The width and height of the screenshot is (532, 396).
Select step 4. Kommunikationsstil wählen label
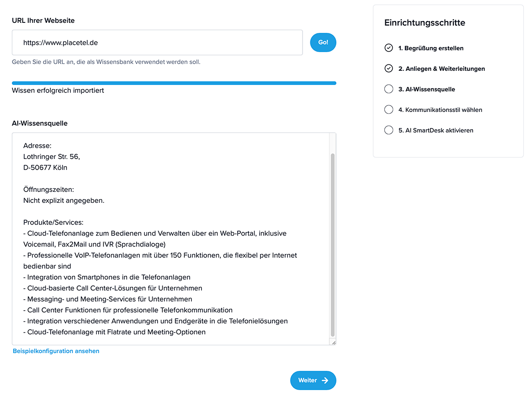pyautogui.click(x=440, y=110)
